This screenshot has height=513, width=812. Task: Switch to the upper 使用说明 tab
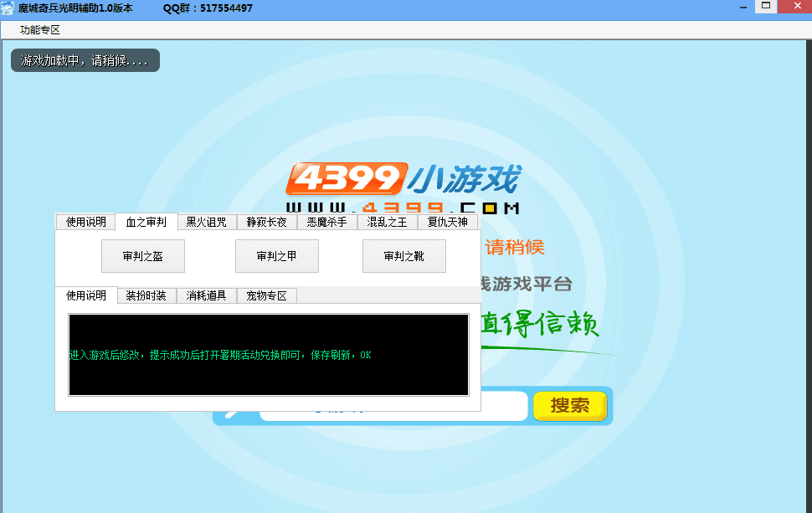(86, 222)
